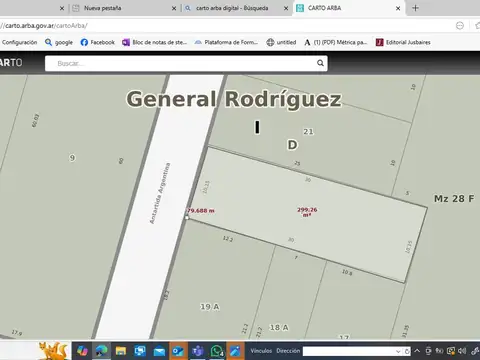Open Plataforma de Form... bookmark
Viewport: 480px width, 360px height.
(226, 42)
